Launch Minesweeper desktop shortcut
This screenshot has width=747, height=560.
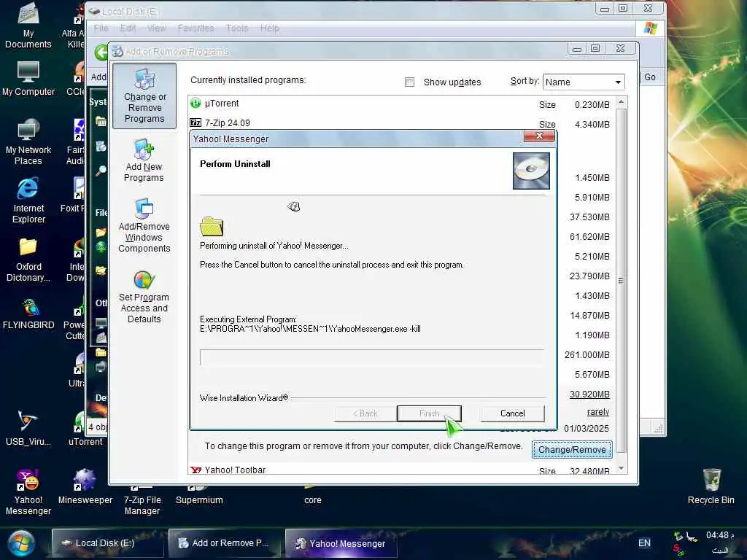coord(85,486)
